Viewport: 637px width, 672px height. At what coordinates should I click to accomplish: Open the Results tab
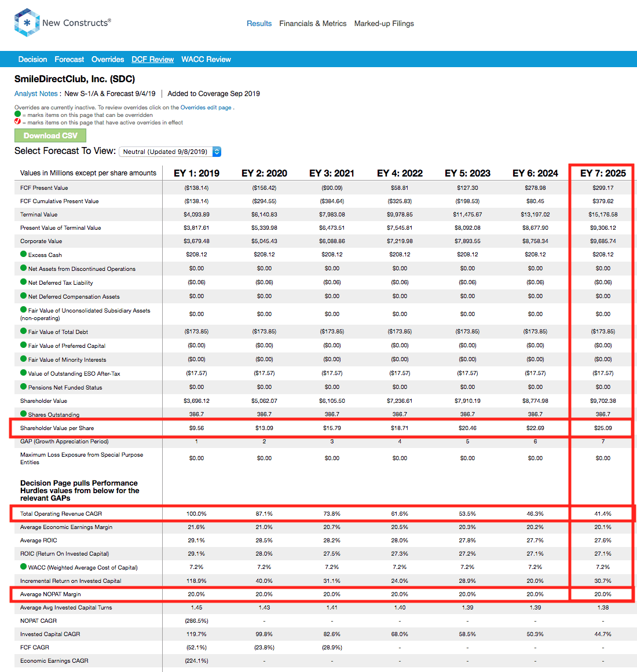click(x=259, y=24)
